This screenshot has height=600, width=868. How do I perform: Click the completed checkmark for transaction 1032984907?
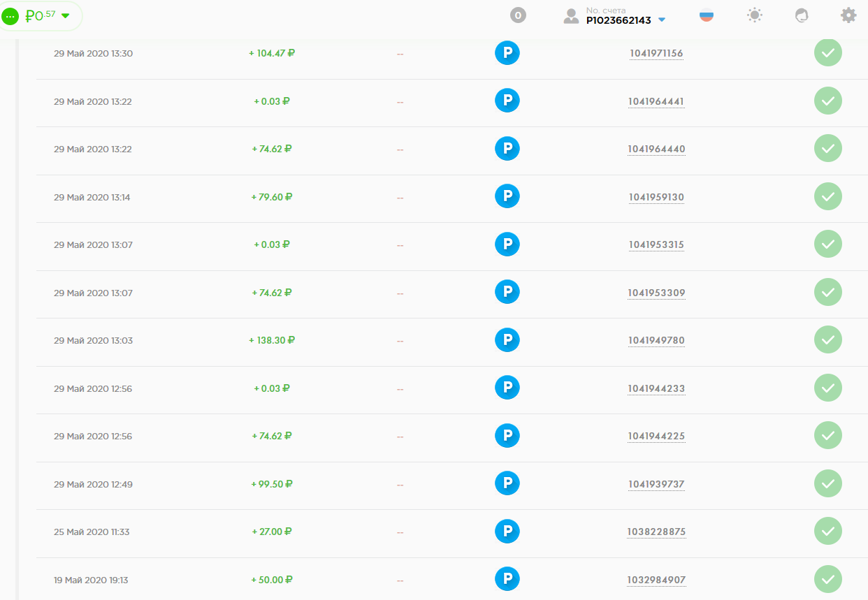pyautogui.click(x=828, y=580)
